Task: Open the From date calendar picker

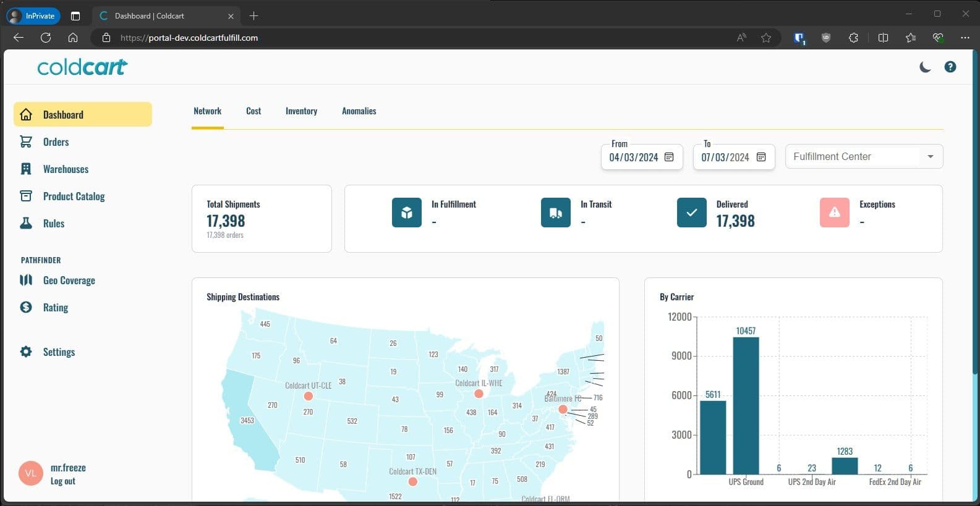Action: point(669,157)
